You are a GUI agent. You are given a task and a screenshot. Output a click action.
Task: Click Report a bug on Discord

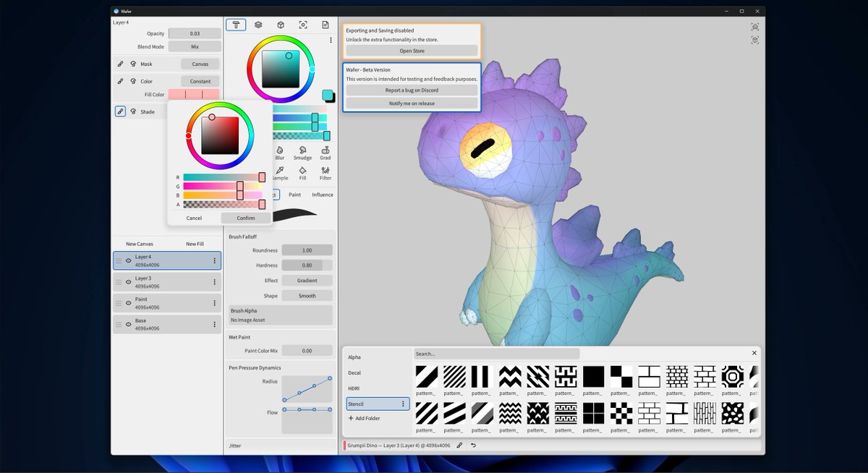tap(412, 90)
